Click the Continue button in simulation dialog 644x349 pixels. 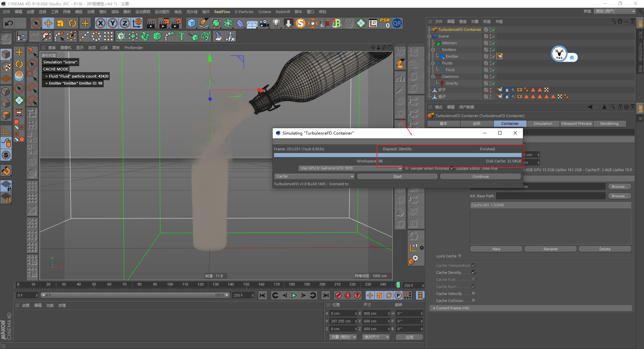(480, 177)
